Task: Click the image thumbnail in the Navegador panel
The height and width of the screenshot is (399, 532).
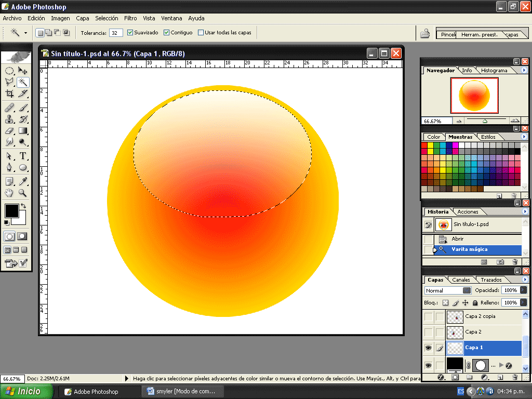Action: point(474,96)
